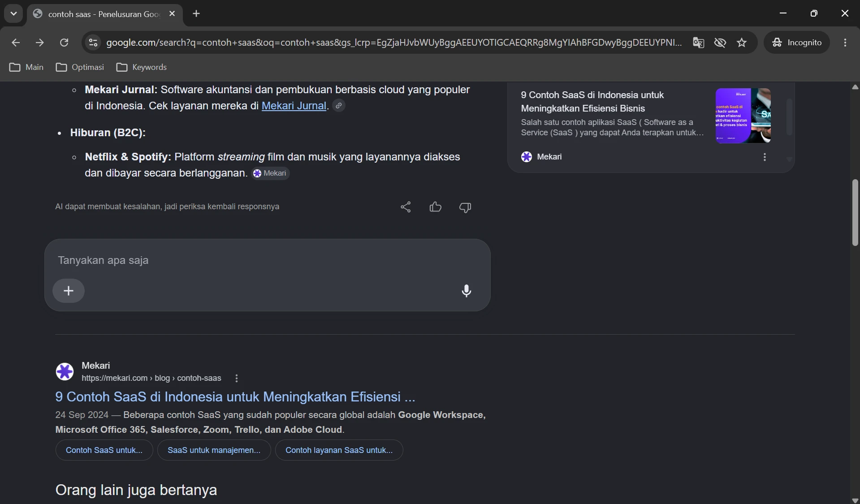Viewport: 860px width, 504px height.
Task: Go back to the previous page
Action: (x=16, y=43)
